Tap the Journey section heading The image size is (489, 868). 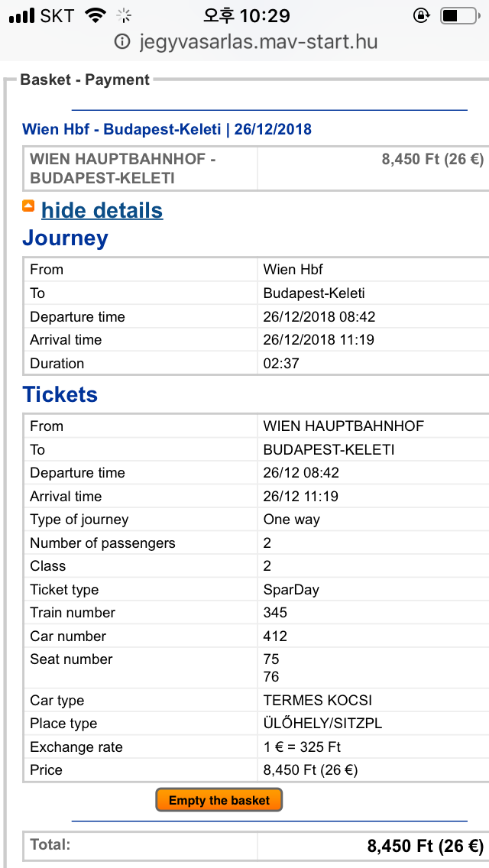(66, 238)
